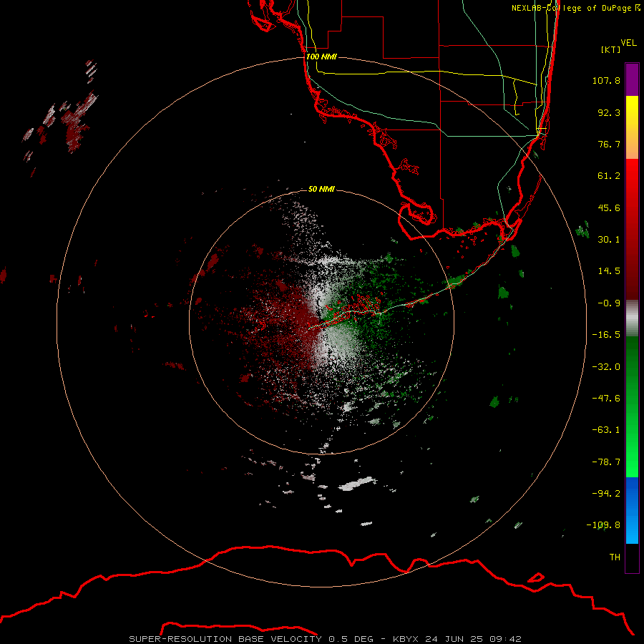This screenshot has width=644, height=644.
Task: Select the 45.6 velocity scale value
Action: tap(609, 208)
